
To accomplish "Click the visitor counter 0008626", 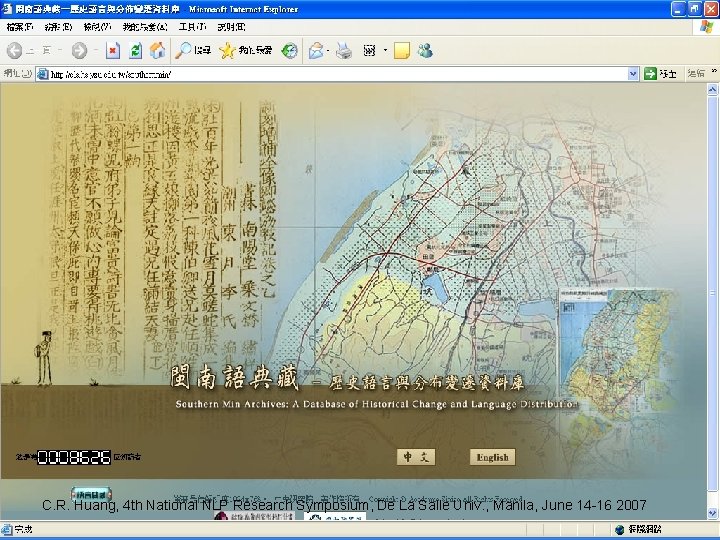I will (x=74, y=457).
